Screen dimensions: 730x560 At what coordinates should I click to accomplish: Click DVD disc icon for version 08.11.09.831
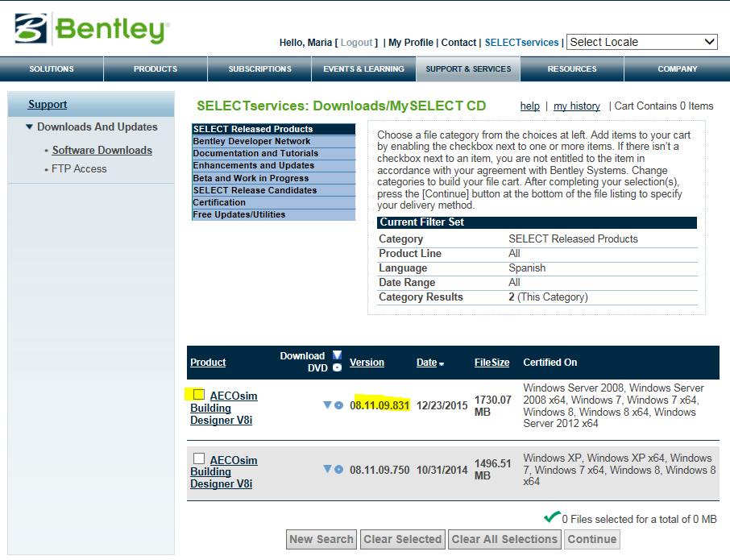pos(339,405)
